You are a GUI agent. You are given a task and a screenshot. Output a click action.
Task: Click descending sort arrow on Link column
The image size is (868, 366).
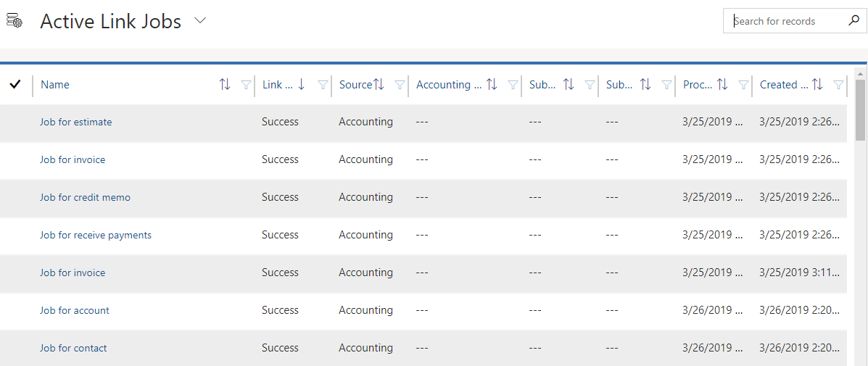click(x=301, y=85)
